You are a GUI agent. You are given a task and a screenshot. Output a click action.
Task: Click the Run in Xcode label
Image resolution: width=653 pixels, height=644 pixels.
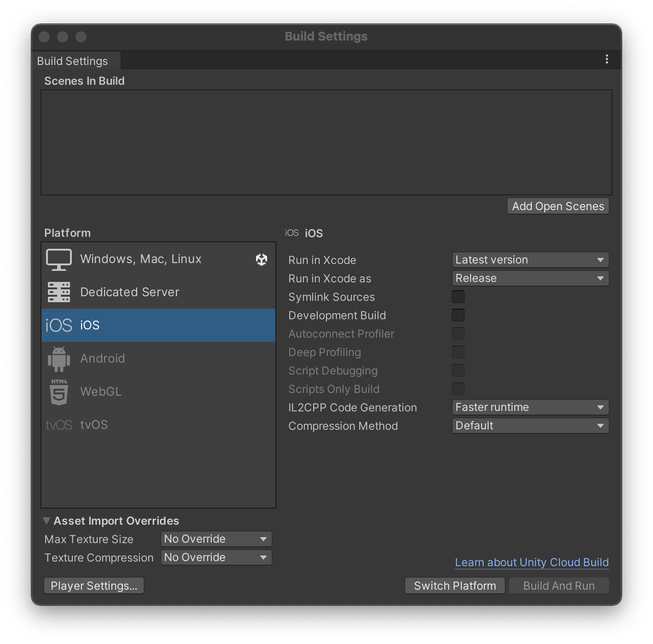pyautogui.click(x=322, y=260)
